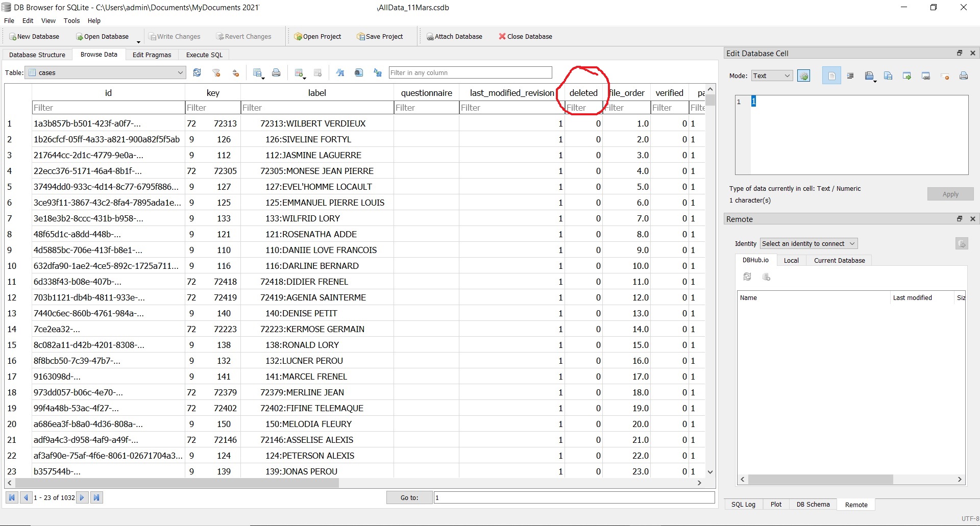Toggle word wrap in cell editor

pyautogui.click(x=831, y=76)
